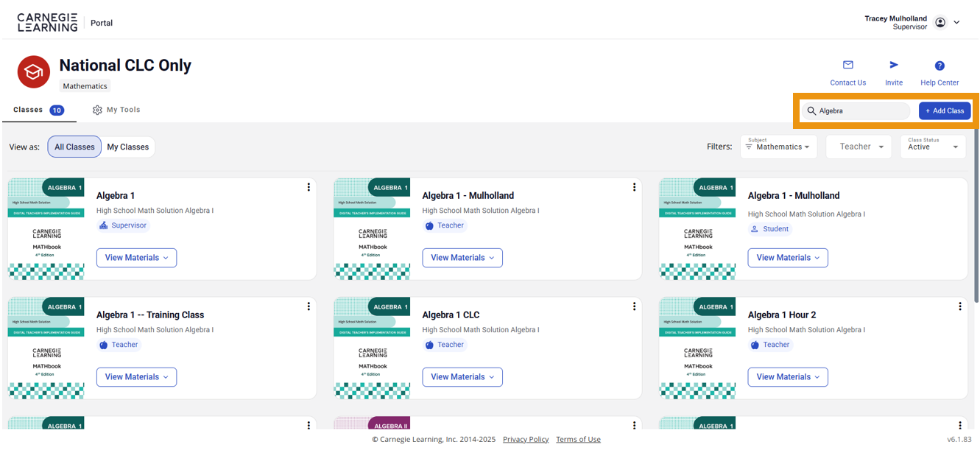Viewport: 980px width, 453px height.
Task: Switch to the Classes tab
Action: pyautogui.click(x=38, y=110)
